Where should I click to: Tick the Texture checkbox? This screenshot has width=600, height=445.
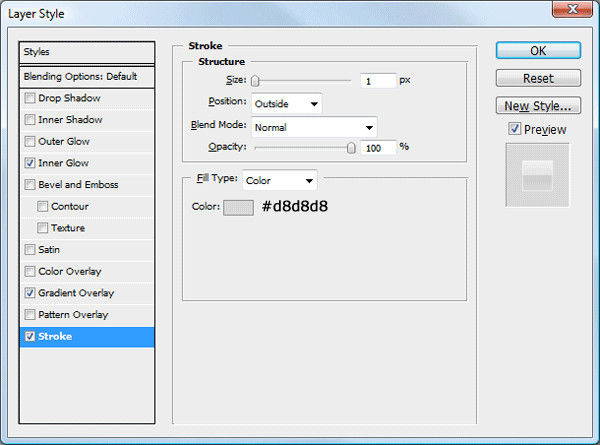click(42, 228)
